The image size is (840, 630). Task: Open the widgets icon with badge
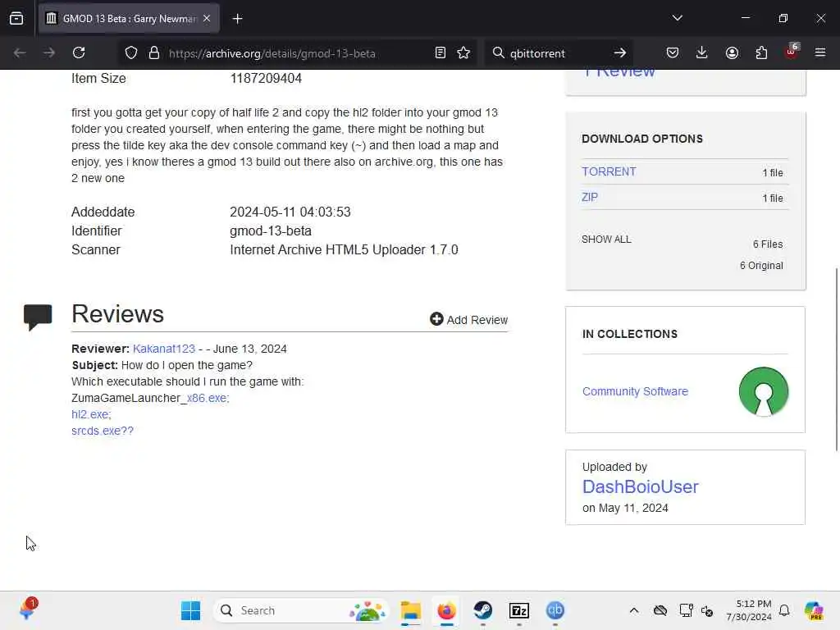(x=27, y=609)
